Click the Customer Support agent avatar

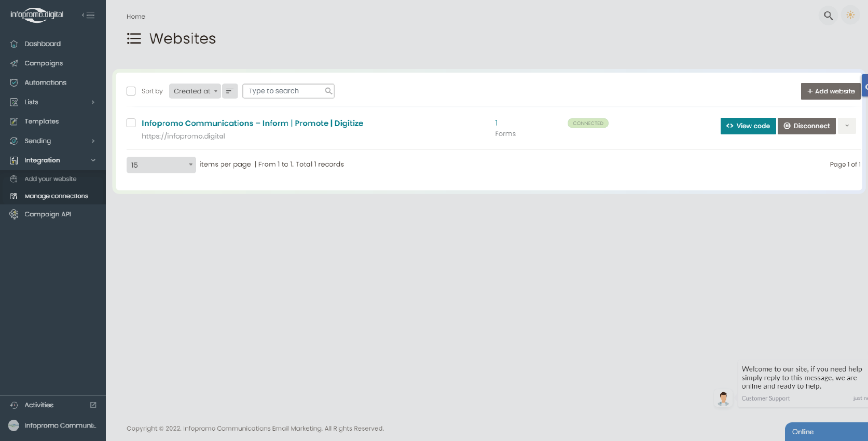pyautogui.click(x=723, y=398)
